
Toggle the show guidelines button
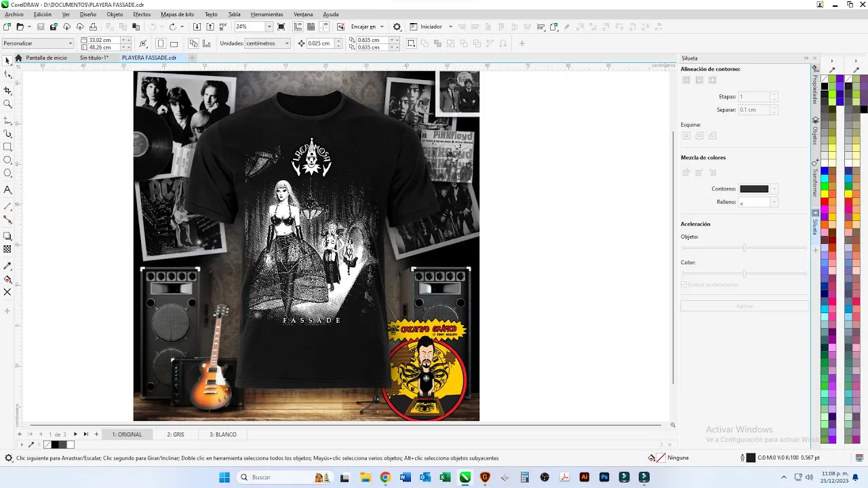pyautogui.click(x=324, y=26)
